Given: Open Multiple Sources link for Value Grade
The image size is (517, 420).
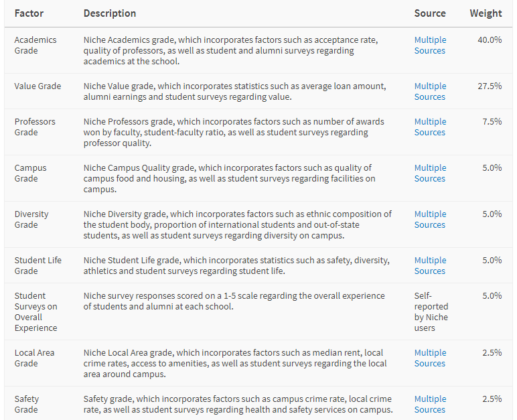Looking at the screenshot, I should [430, 91].
